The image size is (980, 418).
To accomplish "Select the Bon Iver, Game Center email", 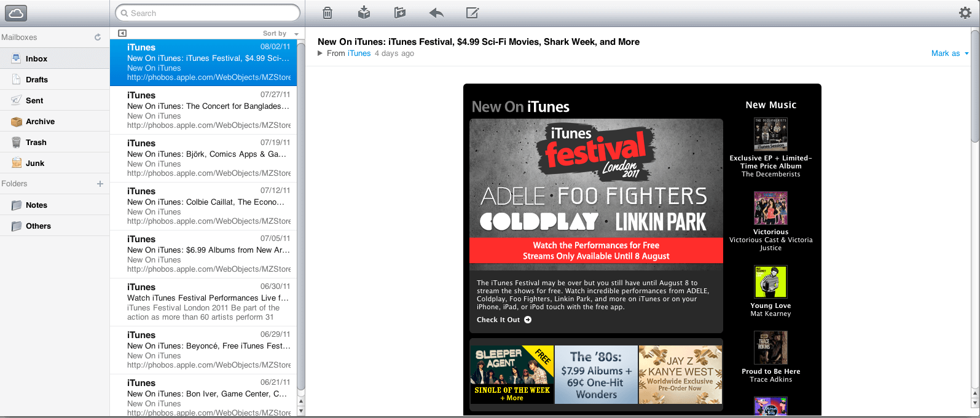I will 203,396.
